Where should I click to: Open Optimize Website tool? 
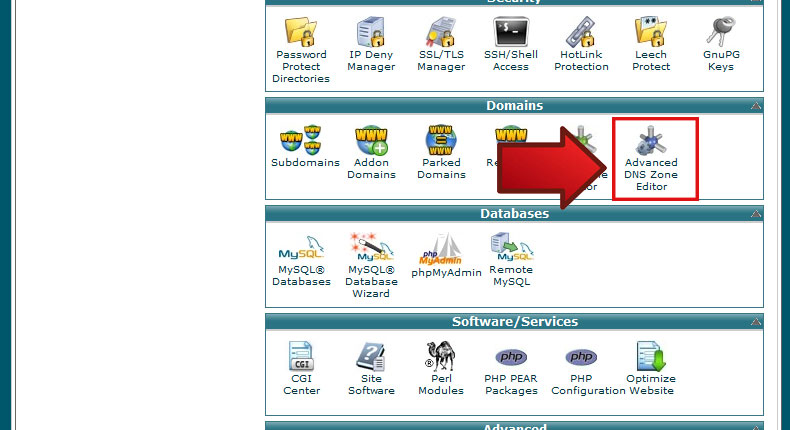[x=650, y=356]
